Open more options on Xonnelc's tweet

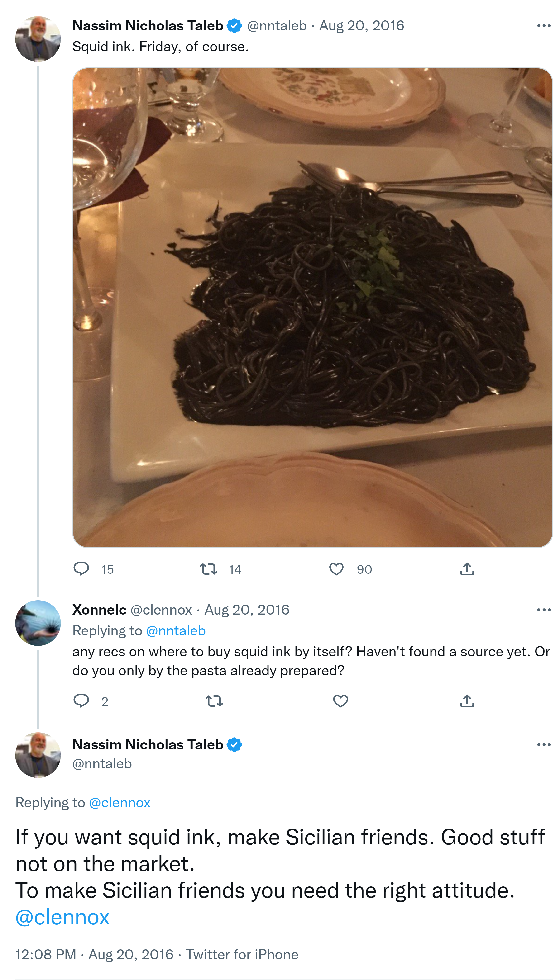(x=543, y=610)
